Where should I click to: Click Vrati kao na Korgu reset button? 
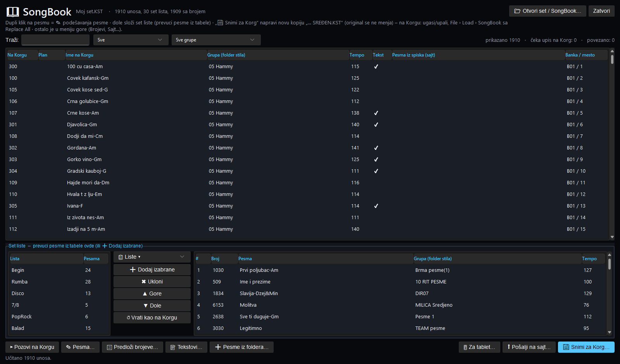pyautogui.click(x=152, y=318)
